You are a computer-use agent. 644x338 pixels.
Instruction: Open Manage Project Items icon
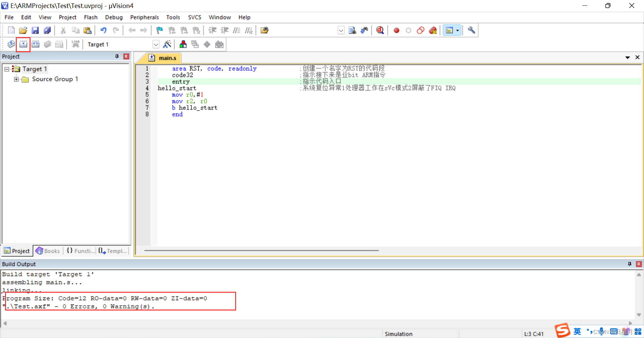coord(183,44)
